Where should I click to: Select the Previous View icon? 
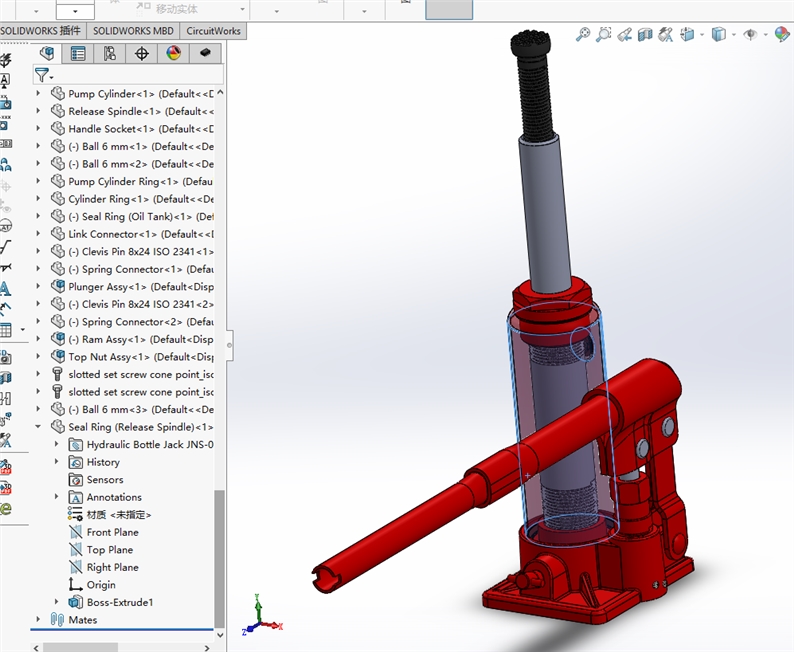(624, 34)
